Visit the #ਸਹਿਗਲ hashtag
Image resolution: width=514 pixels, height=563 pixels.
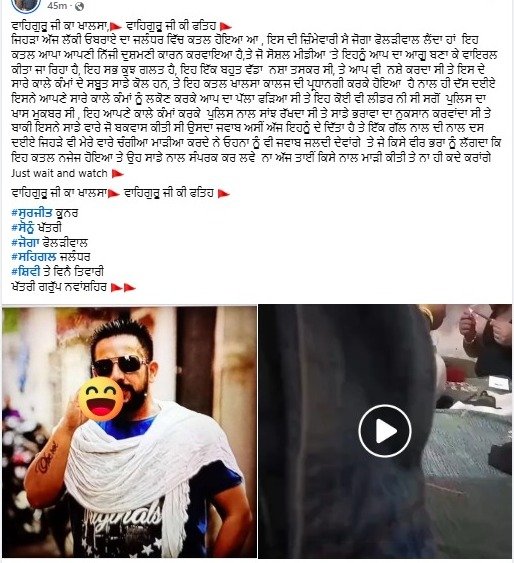(34, 257)
